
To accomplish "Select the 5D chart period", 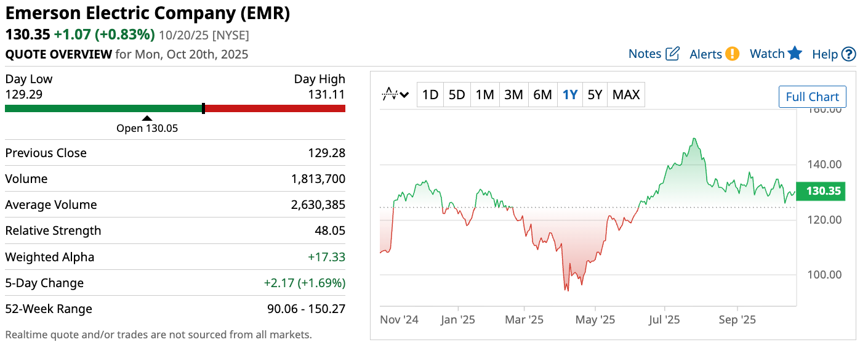I will [x=457, y=95].
